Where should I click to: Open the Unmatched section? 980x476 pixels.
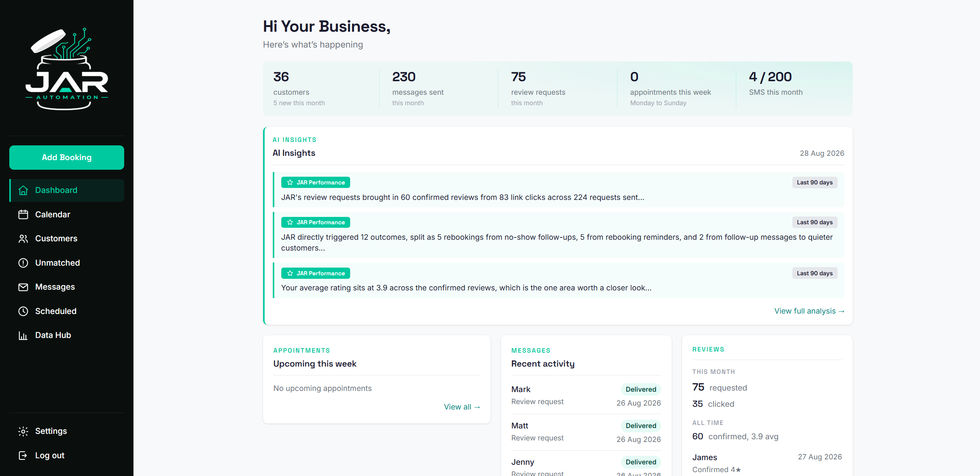tap(67, 263)
